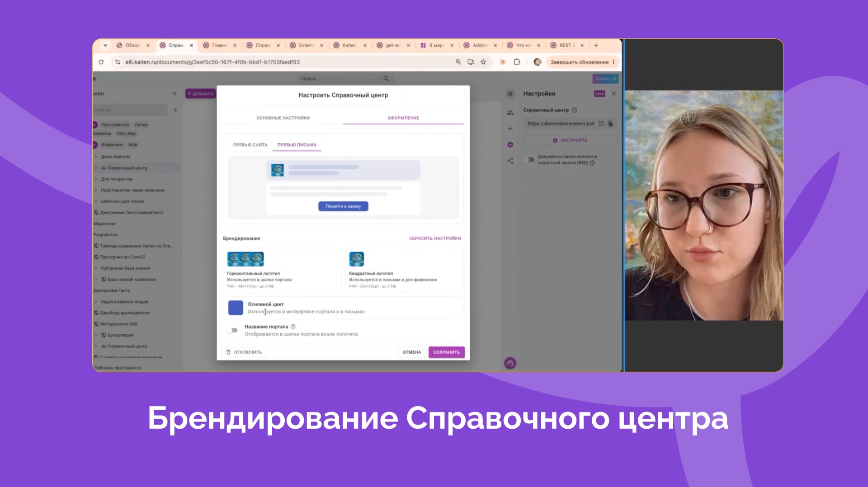This screenshot has width=868, height=487.
Task: Bookmark this page with the star icon
Action: click(x=483, y=62)
